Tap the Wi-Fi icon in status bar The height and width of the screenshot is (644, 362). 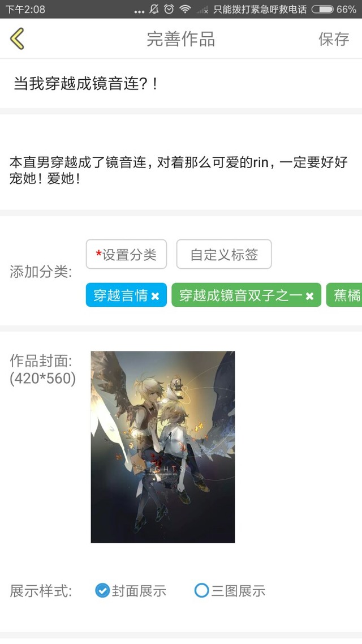(x=186, y=9)
